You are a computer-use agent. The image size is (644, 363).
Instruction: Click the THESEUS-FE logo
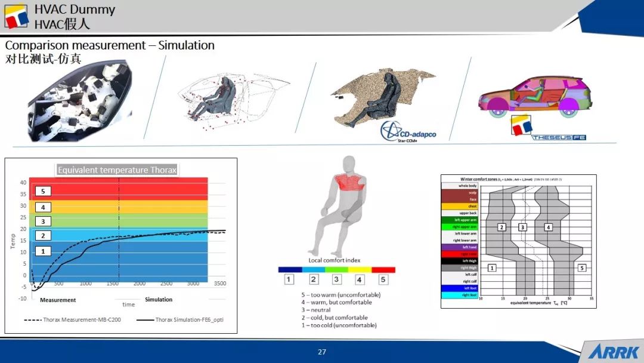pos(549,130)
